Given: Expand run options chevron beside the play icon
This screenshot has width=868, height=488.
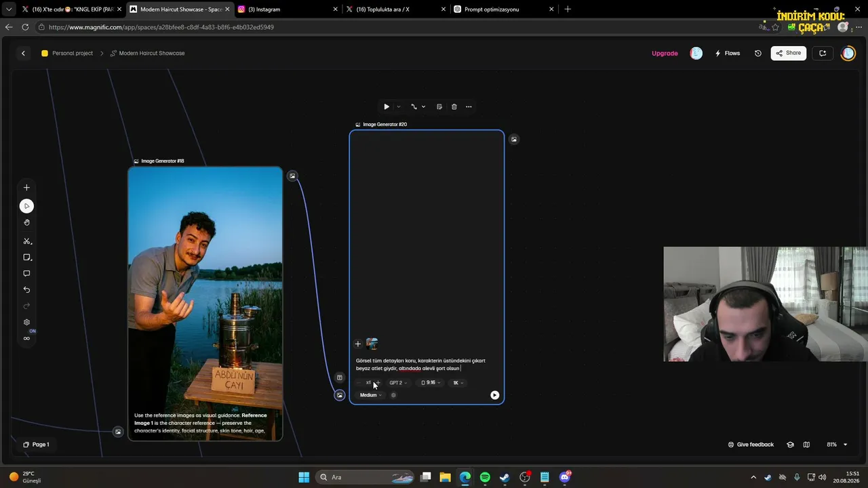Looking at the screenshot, I should (x=398, y=106).
